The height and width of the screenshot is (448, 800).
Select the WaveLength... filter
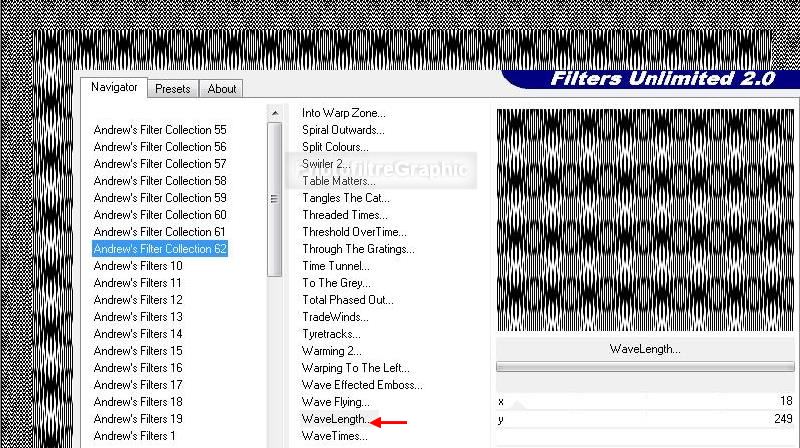[x=335, y=419]
